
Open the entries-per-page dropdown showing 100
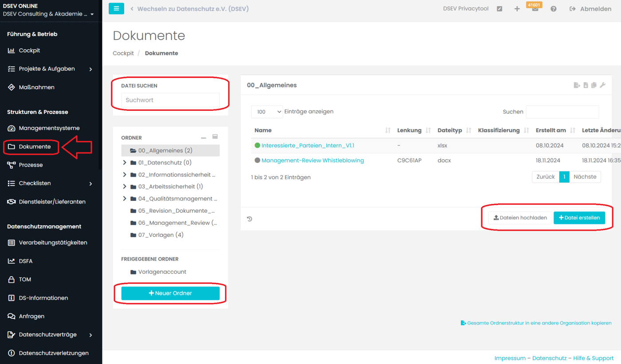[267, 112]
